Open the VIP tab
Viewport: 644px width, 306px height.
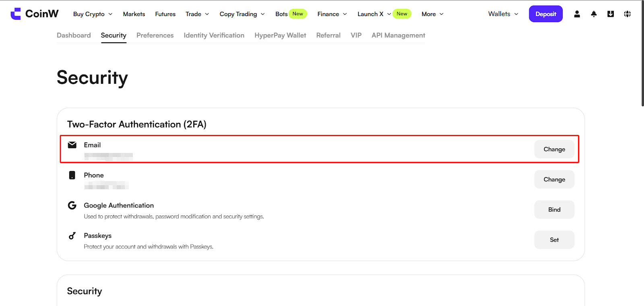[356, 35]
